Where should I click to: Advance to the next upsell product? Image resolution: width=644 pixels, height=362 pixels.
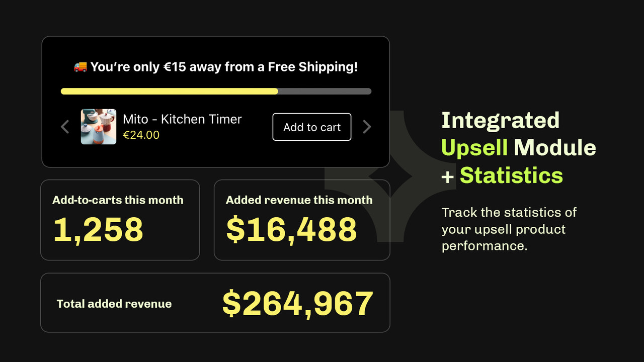(367, 127)
